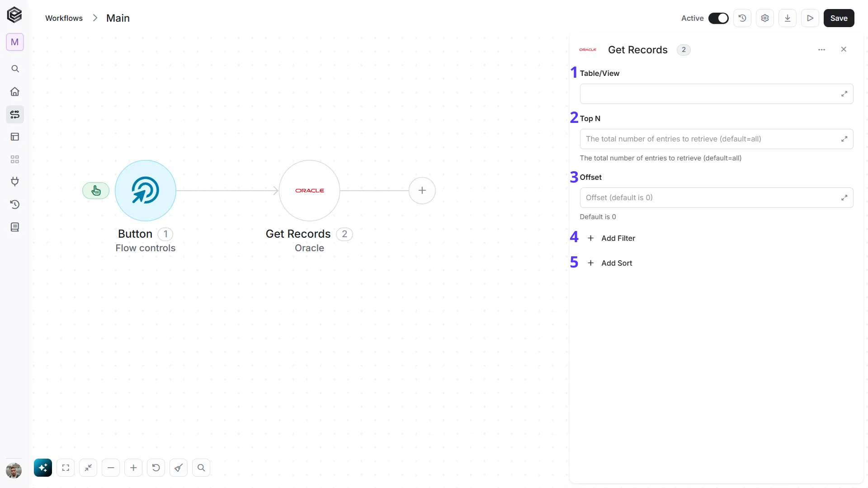Screen dimensions: 868x488
Task: Click the manual trigger hand badge
Action: [96, 191]
